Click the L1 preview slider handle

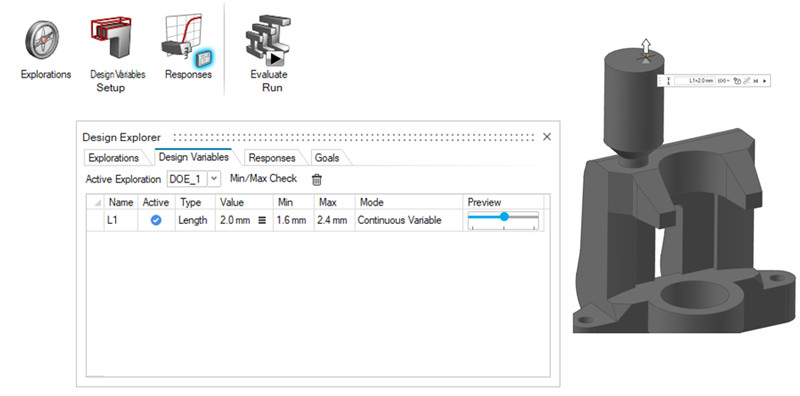point(504,217)
